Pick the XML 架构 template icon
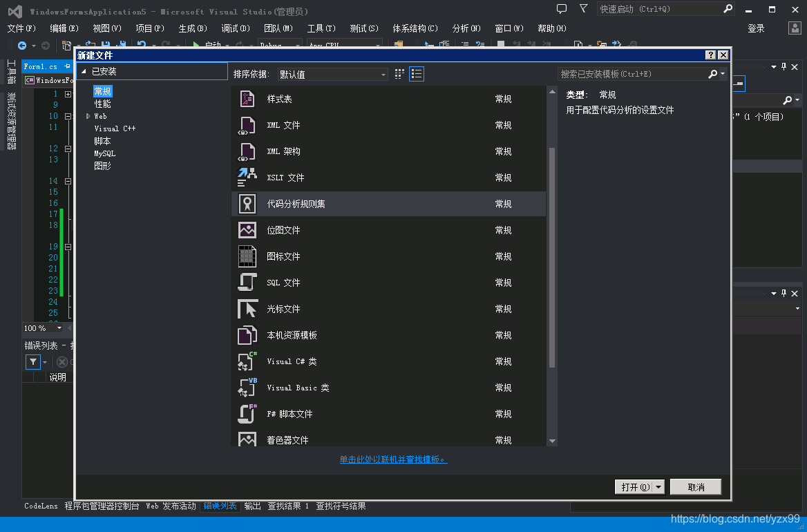The height and width of the screenshot is (532, 807). tap(247, 151)
